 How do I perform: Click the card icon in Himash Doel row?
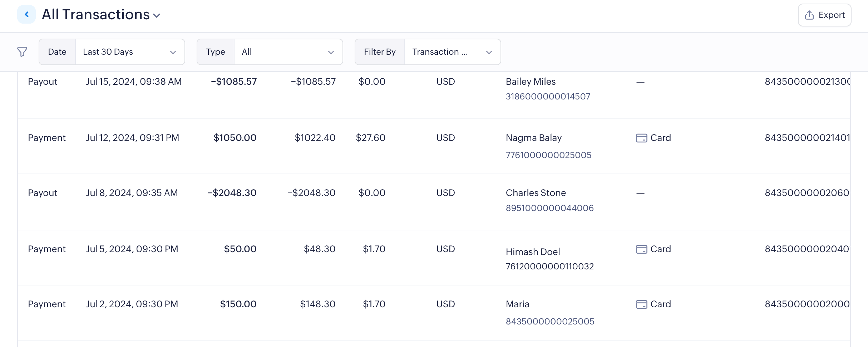641,249
